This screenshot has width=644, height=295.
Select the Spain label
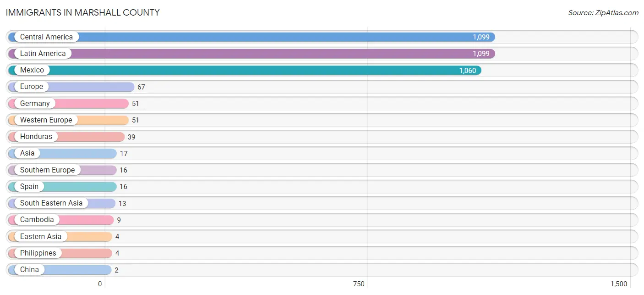(29, 186)
